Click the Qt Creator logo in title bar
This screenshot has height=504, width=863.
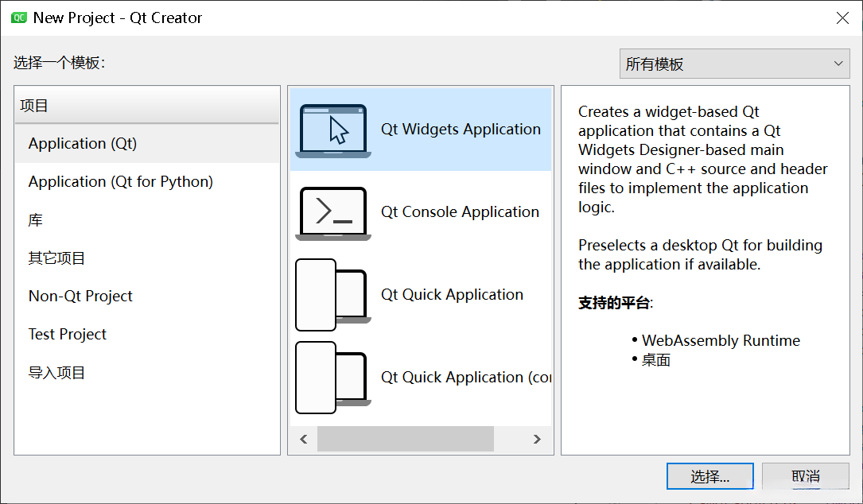point(19,17)
